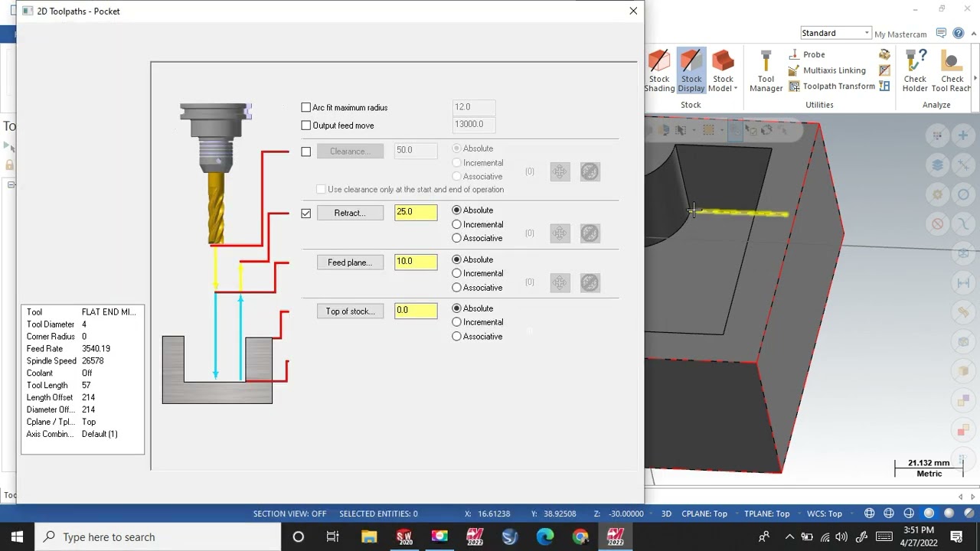Screen dimensions: 980x551
Task: Click the Feed plane... button
Action: pos(350,262)
